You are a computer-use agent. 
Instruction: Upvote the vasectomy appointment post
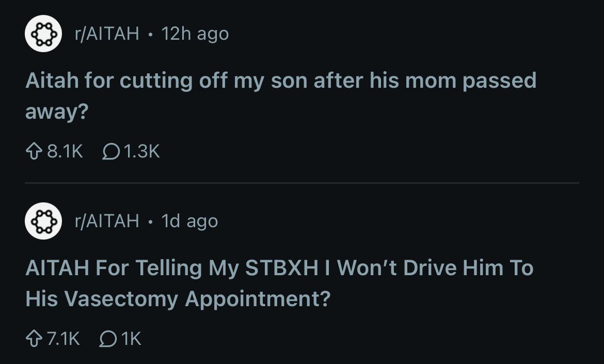tap(34, 339)
